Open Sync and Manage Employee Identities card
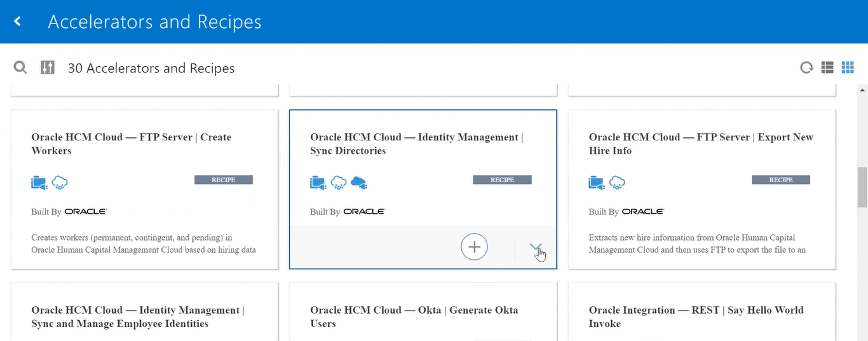The image size is (868, 341). pyautogui.click(x=137, y=316)
